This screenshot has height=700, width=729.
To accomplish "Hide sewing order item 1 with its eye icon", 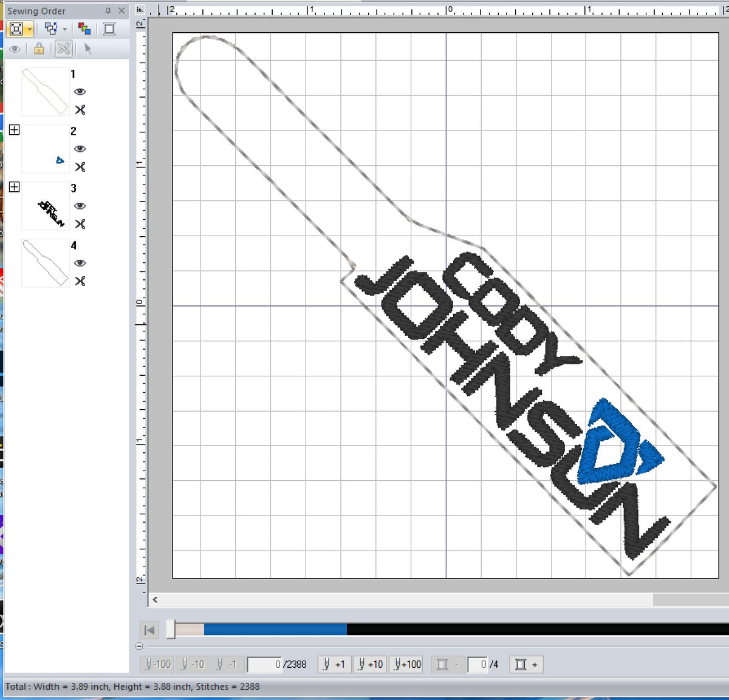I will tap(80, 92).
